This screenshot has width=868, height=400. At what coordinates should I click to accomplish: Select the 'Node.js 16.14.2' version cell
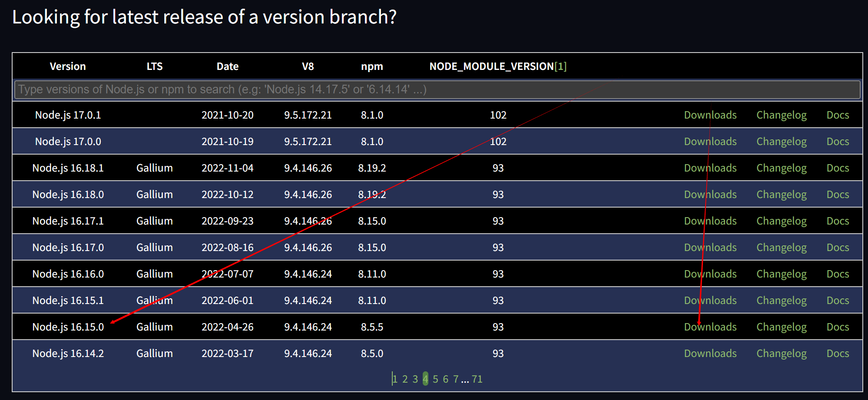tap(68, 354)
